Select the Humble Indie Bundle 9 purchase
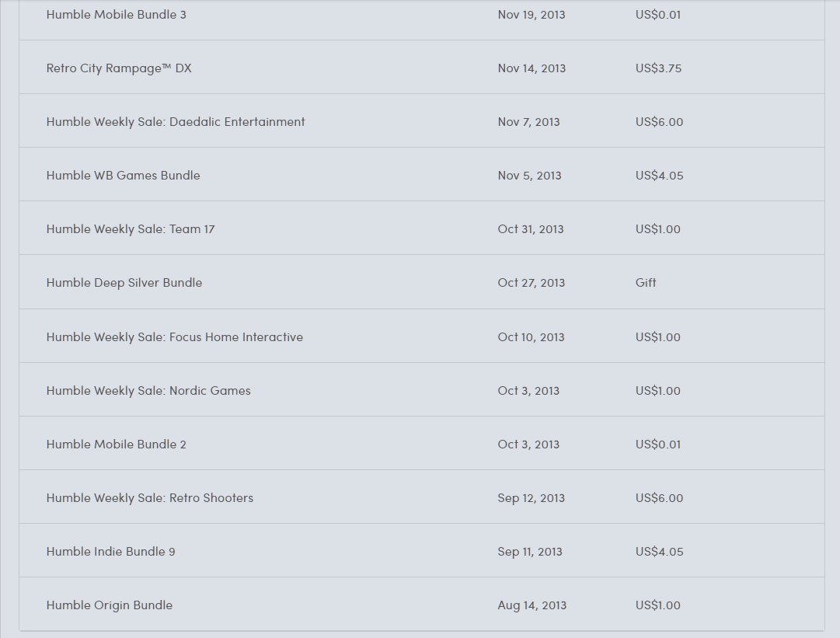This screenshot has height=638, width=840. point(110,552)
